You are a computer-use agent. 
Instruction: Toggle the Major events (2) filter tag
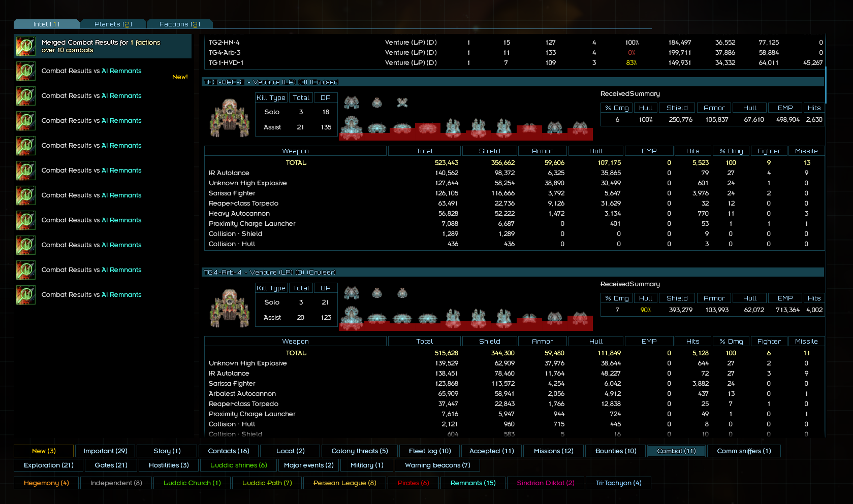pos(308,465)
